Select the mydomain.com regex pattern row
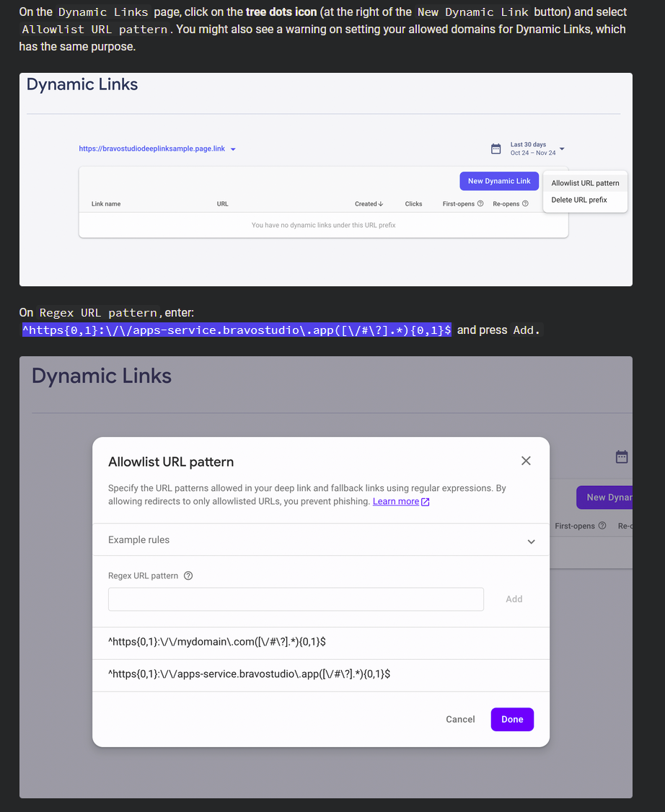Screen dimensions: 665x812 (320, 642)
